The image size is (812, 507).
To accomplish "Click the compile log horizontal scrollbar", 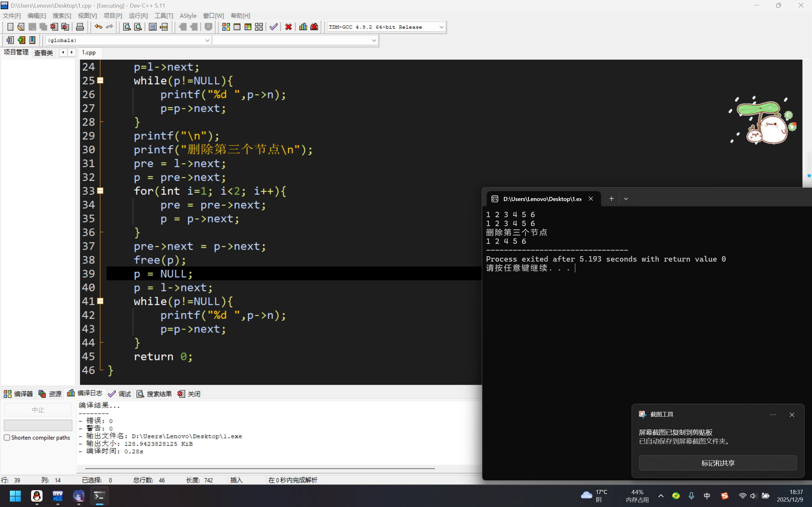I will [260, 468].
